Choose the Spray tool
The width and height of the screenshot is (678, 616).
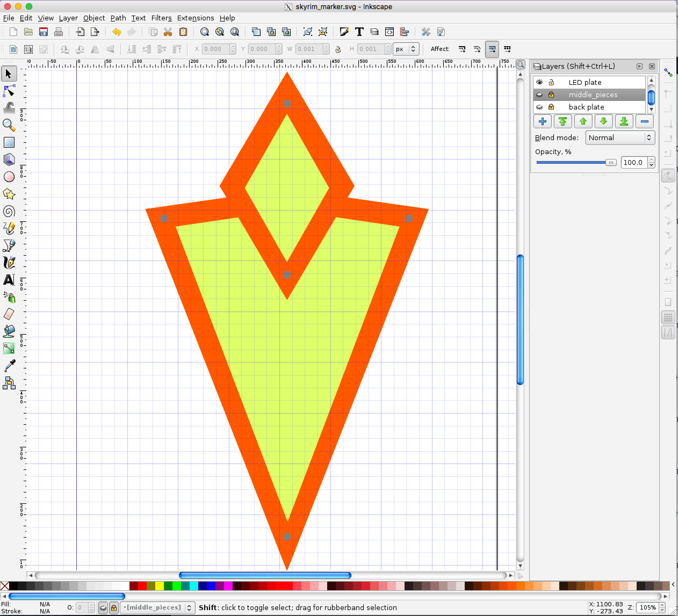click(9, 297)
